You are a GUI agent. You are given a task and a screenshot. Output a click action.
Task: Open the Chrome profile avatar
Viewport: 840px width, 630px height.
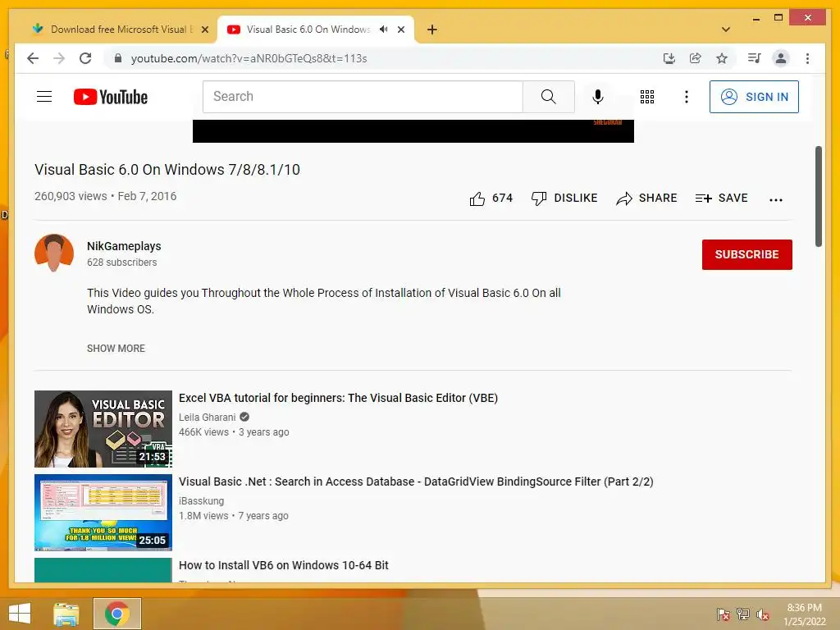coord(781,58)
